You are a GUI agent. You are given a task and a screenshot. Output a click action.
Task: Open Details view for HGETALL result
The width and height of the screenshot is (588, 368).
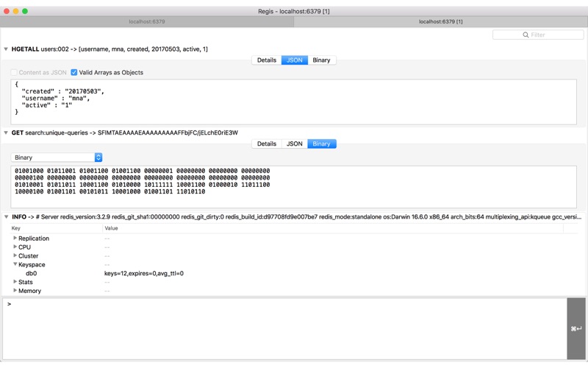(267, 60)
